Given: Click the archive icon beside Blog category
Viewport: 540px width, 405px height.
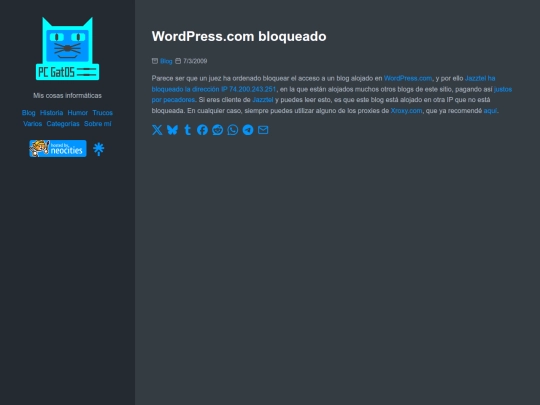Looking at the screenshot, I should (155, 61).
